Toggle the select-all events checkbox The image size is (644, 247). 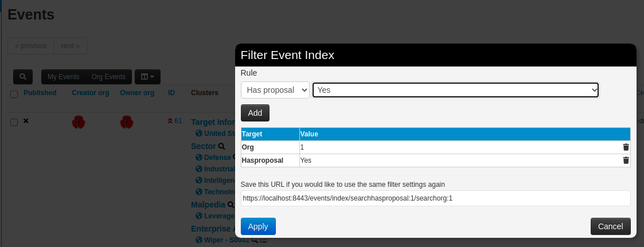[x=14, y=95]
